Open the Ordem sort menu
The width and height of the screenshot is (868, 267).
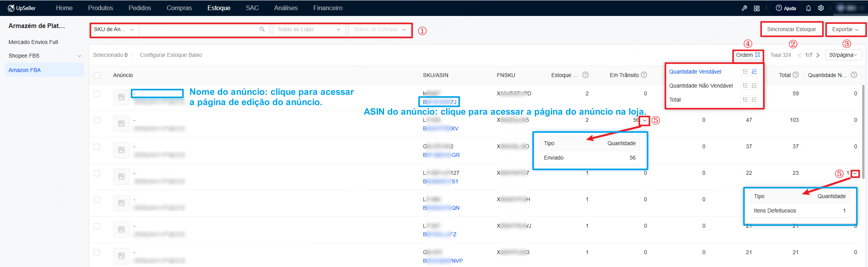[748, 55]
